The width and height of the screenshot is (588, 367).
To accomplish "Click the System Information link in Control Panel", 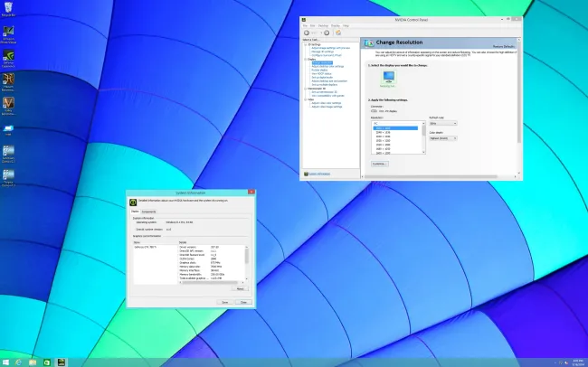I will (x=319, y=174).
